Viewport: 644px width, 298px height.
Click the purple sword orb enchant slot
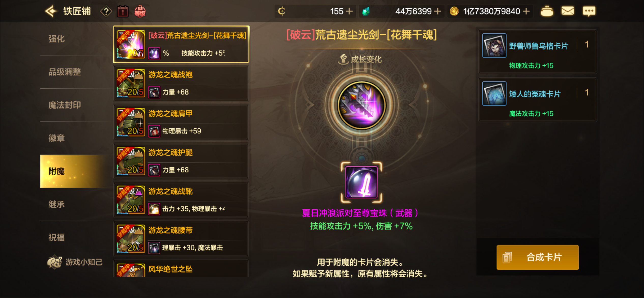pos(361,182)
